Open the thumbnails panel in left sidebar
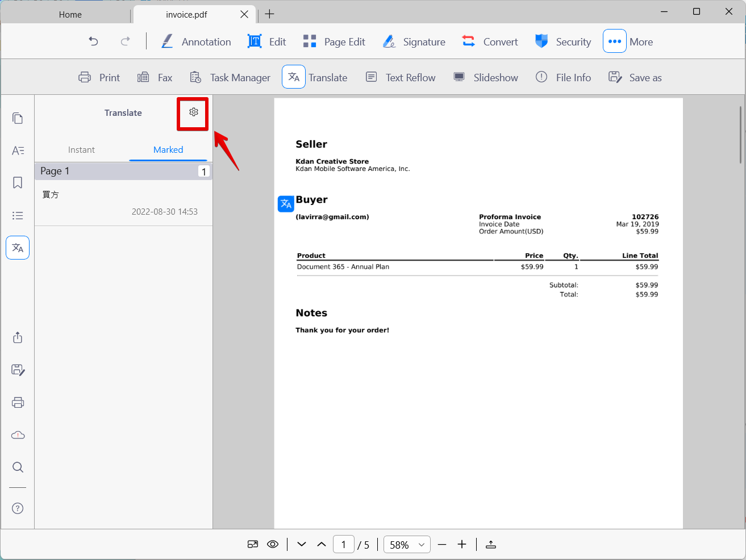This screenshot has height=560, width=746. click(18, 118)
